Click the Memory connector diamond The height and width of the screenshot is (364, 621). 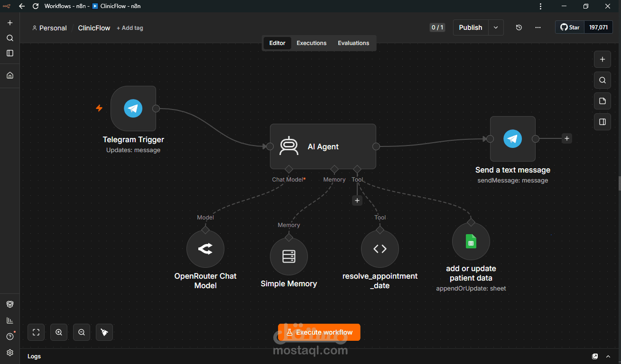click(x=334, y=169)
